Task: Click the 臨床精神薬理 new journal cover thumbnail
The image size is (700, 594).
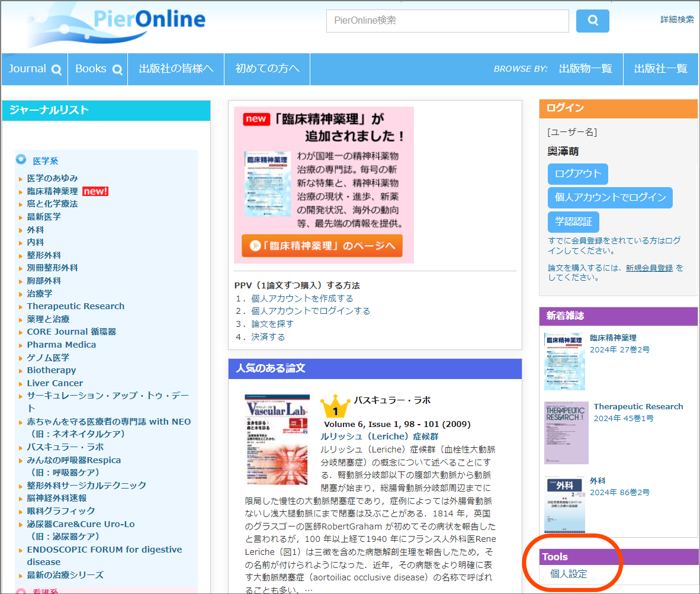Action: 564,361
